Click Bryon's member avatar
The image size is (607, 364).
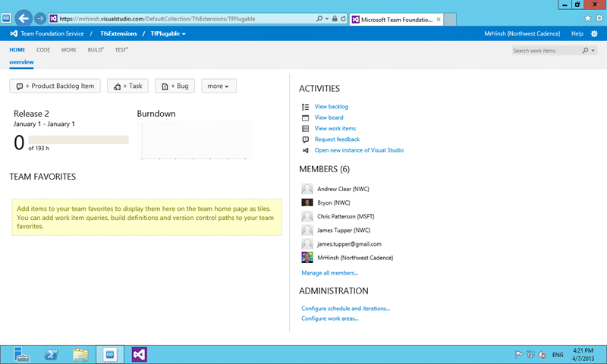307,202
